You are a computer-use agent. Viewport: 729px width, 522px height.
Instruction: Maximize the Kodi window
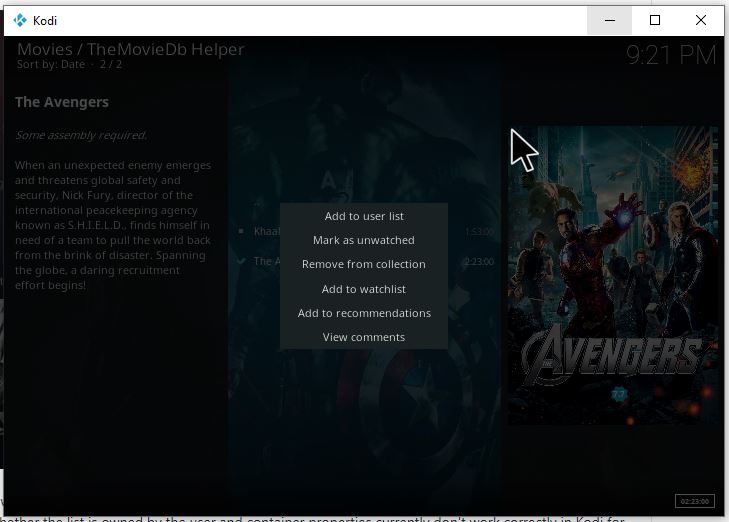pos(655,20)
